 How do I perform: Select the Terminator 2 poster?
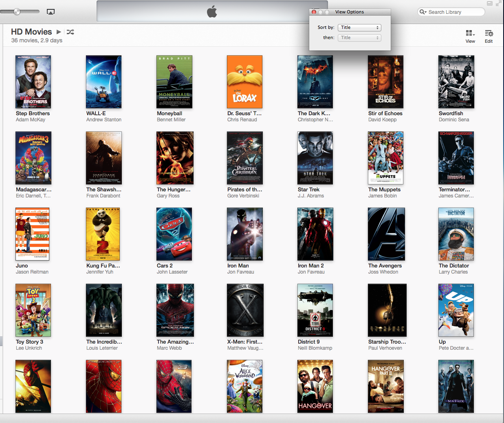456,158
